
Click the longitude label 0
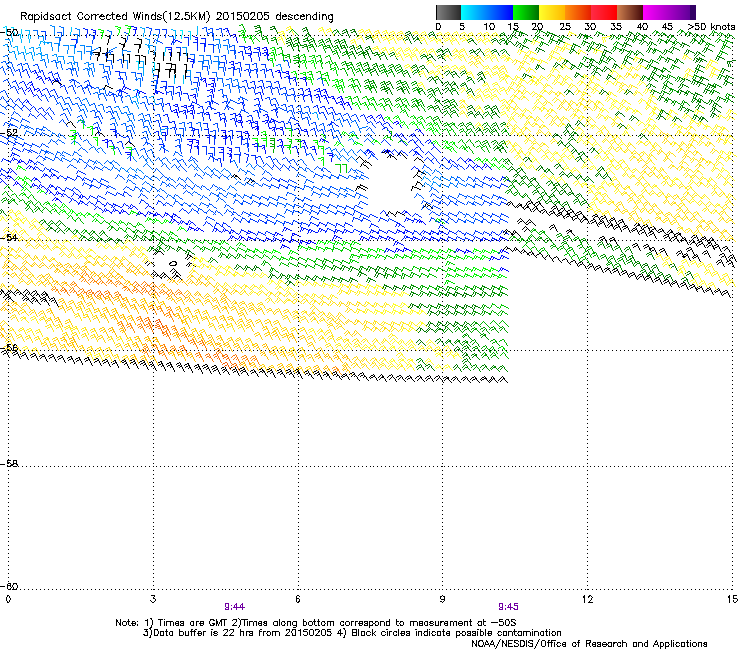tap(8, 599)
